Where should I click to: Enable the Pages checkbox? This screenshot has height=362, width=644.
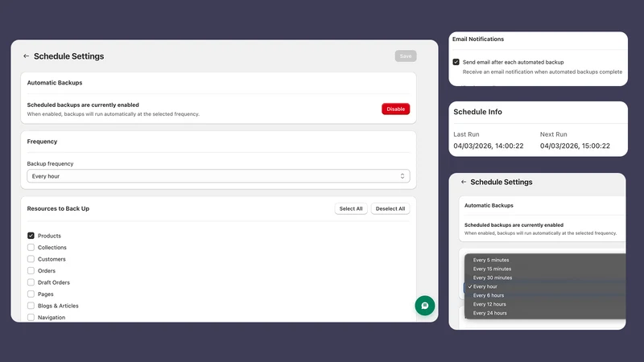[31, 294]
